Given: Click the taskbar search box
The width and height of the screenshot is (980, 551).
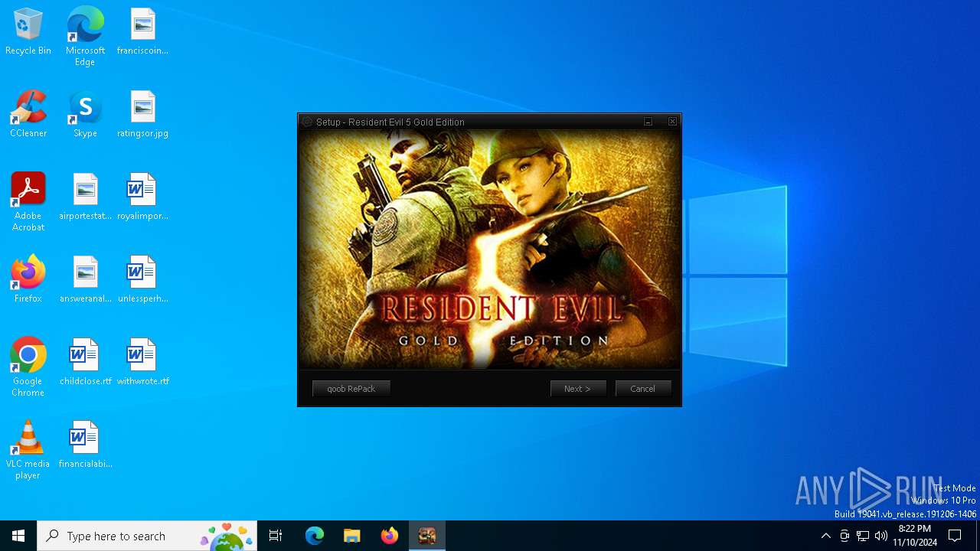Looking at the screenshot, I should click(x=147, y=536).
